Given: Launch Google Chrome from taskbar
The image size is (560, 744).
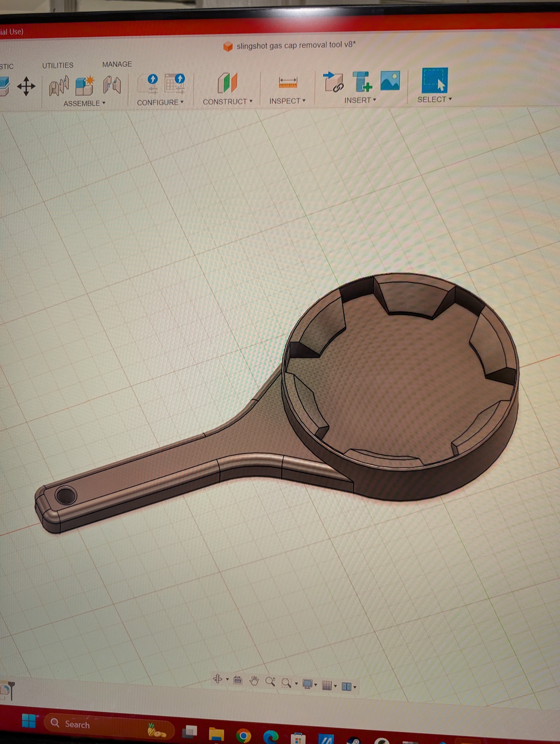Looking at the screenshot, I should pos(243,736).
